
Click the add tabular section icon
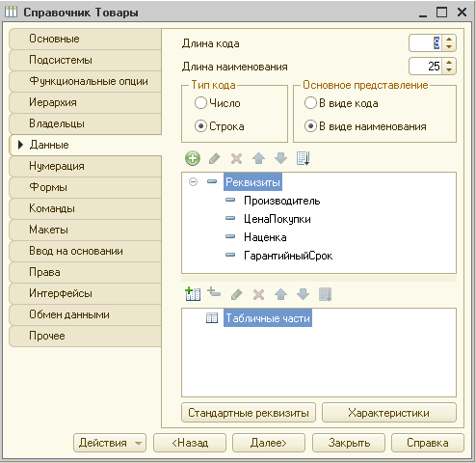193,294
